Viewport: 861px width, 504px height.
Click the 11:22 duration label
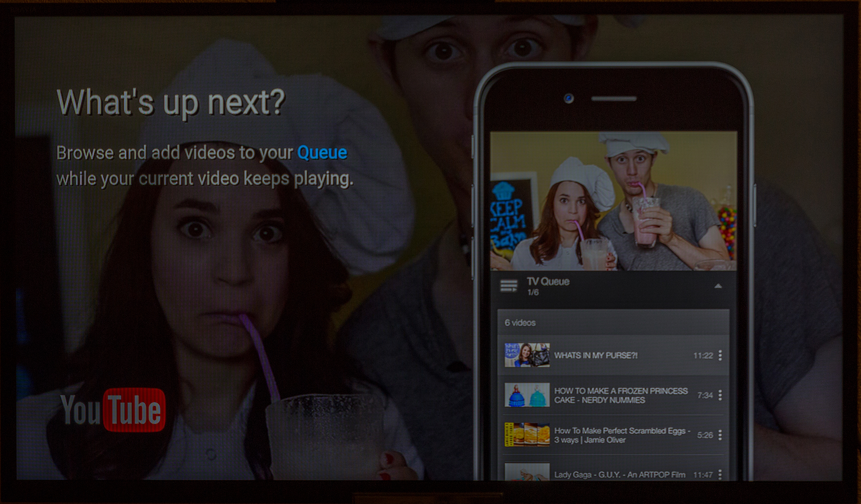[703, 355]
